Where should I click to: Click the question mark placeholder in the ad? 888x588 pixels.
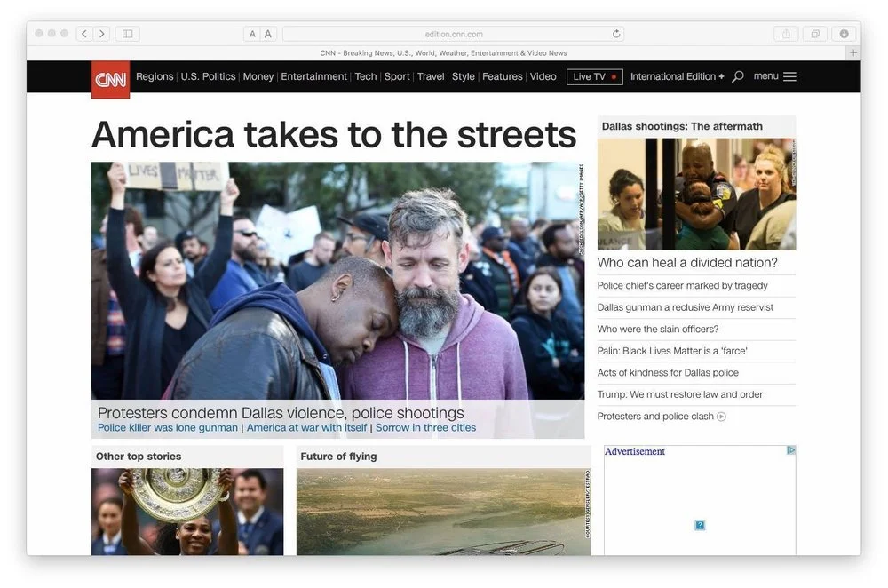point(700,525)
